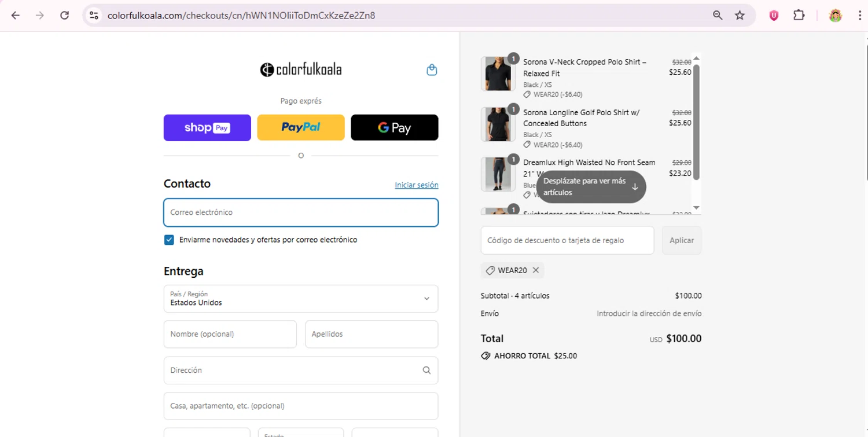Image resolution: width=868 pixels, height=437 pixels.
Task: Click 'Sorona Longline Golf Polo Shirt' title
Action: [582, 118]
